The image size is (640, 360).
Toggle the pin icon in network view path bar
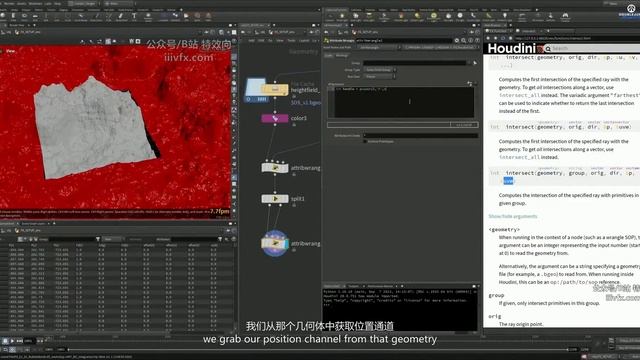click(x=311, y=32)
